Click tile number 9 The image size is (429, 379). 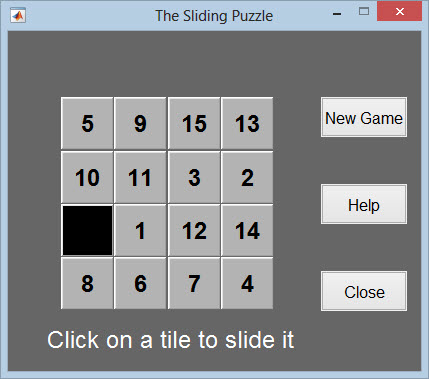(x=140, y=123)
